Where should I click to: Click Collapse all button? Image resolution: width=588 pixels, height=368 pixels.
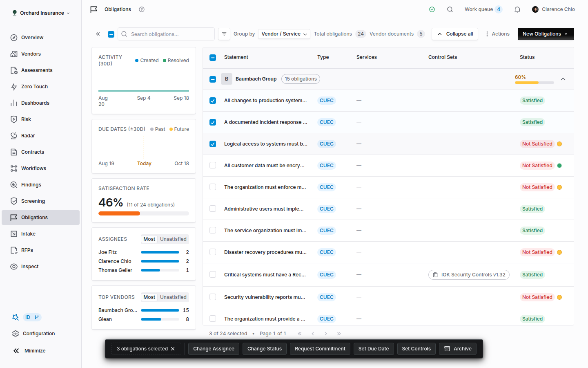tap(455, 34)
